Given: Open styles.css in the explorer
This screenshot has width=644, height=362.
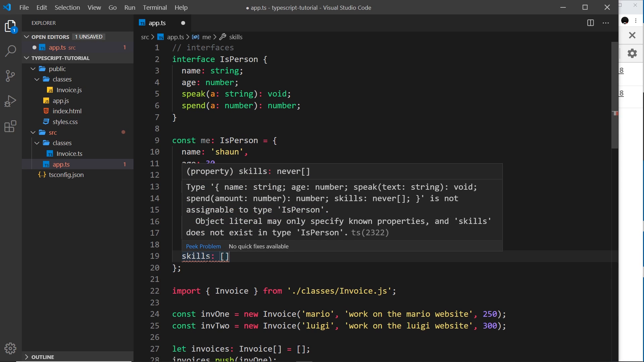Looking at the screenshot, I should pyautogui.click(x=65, y=122).
